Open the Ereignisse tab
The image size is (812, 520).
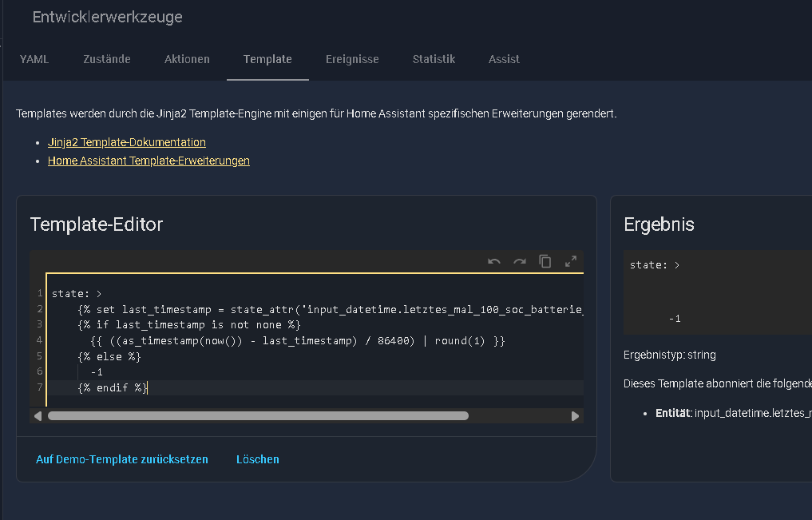pos(352,59)
